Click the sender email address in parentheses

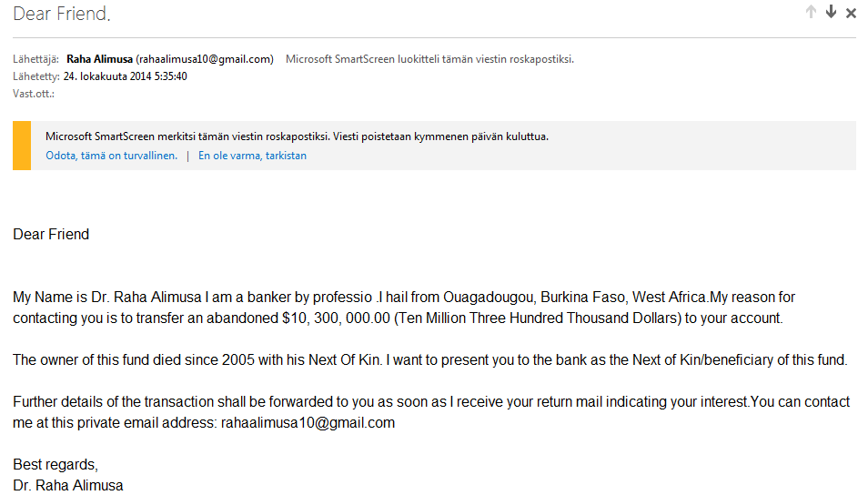[205, 59]
